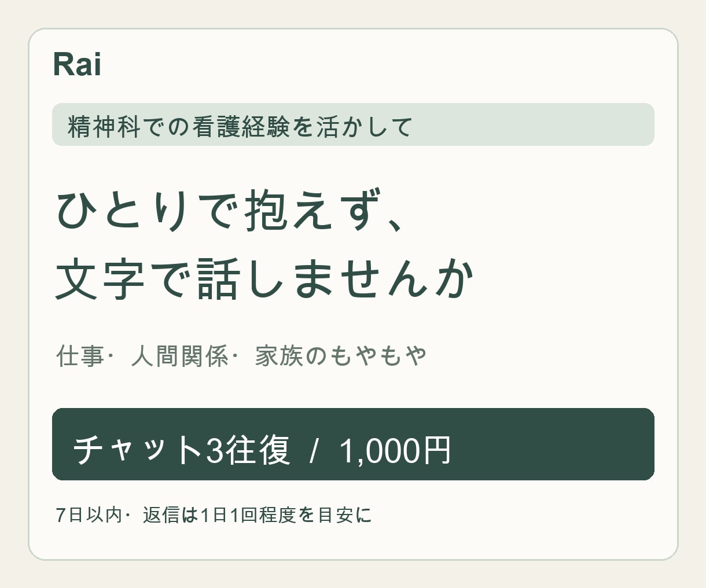Click the word 文字 in headline
The height and width of the screenshot is (588, 706).
[100, 279]
